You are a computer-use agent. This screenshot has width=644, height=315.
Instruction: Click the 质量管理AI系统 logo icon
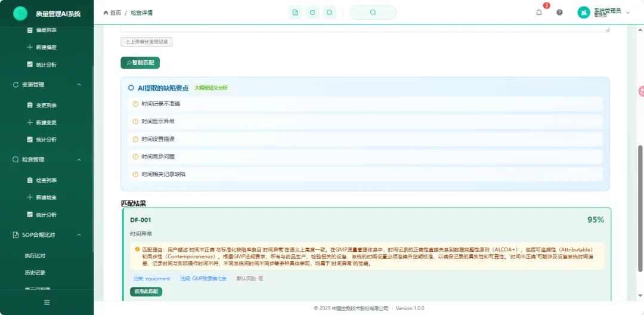coord(20,14)
